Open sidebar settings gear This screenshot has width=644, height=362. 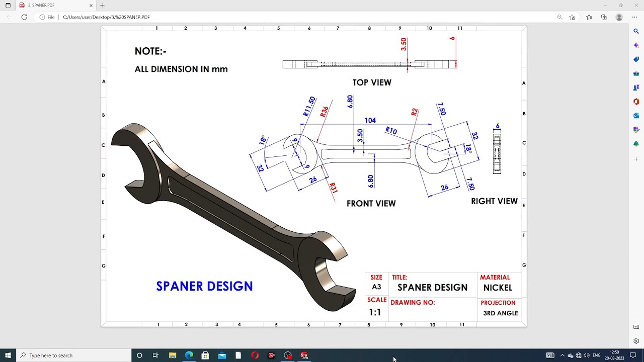click(636, 341)
